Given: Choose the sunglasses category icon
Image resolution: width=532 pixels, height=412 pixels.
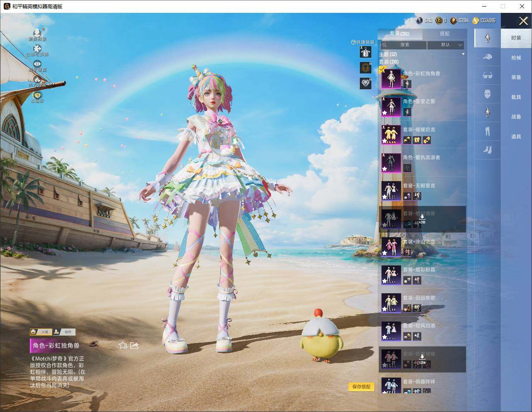Looking at the screenshot, I should tap(488, 75).
